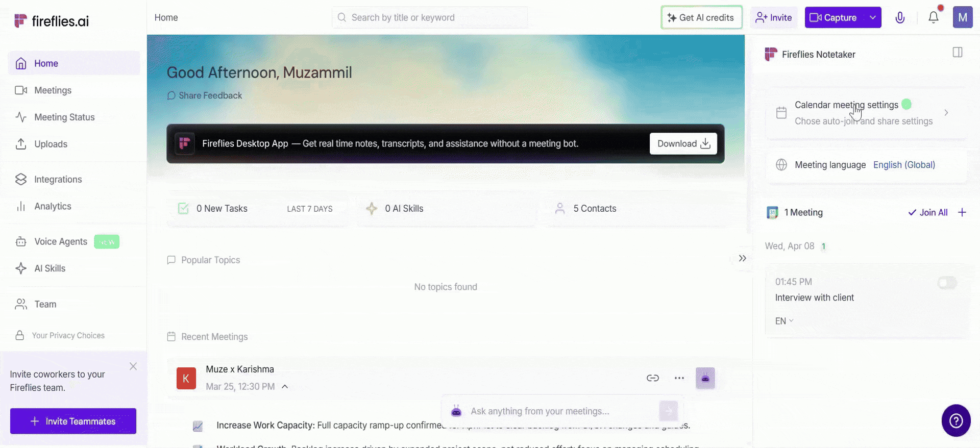Click the Increase Work Capacity item icon
Screen dimensions: 980x448
pyautogui.click(x=198, y=426)
